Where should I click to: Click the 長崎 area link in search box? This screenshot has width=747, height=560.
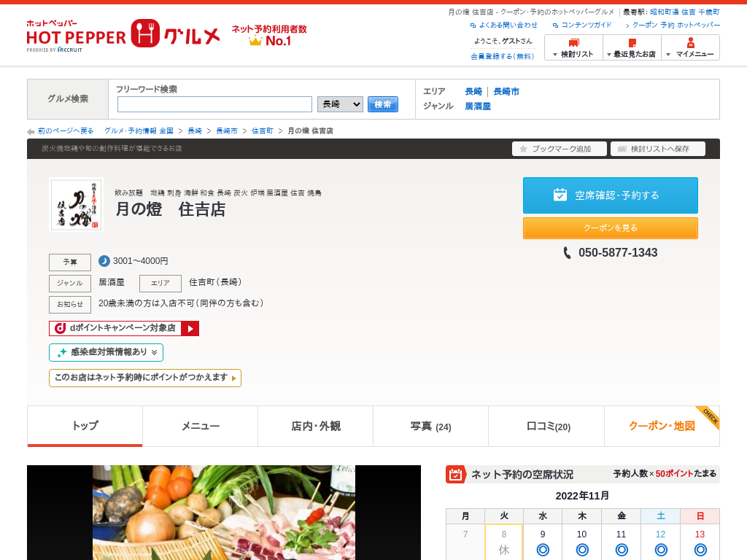[473, 91]
